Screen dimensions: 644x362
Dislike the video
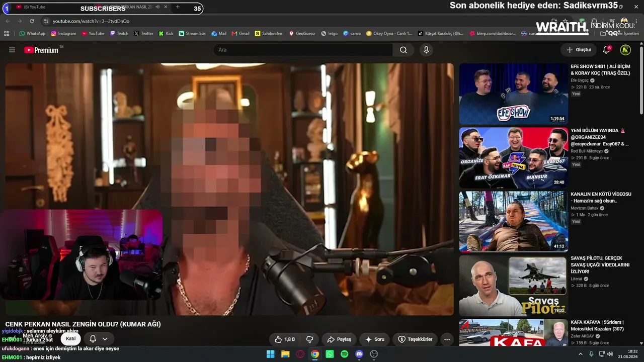coord(310,339)
